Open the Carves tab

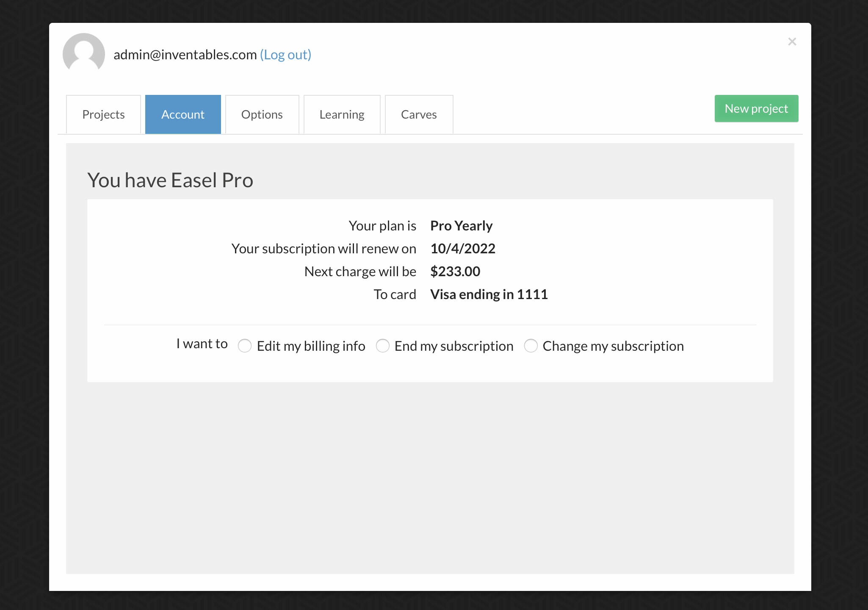coord(419,114)
